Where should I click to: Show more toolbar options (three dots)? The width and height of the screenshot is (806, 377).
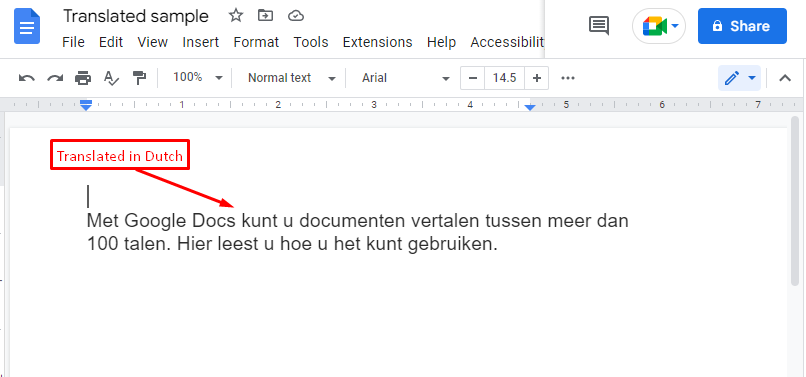pyautogui.click(x=568, y=78)
